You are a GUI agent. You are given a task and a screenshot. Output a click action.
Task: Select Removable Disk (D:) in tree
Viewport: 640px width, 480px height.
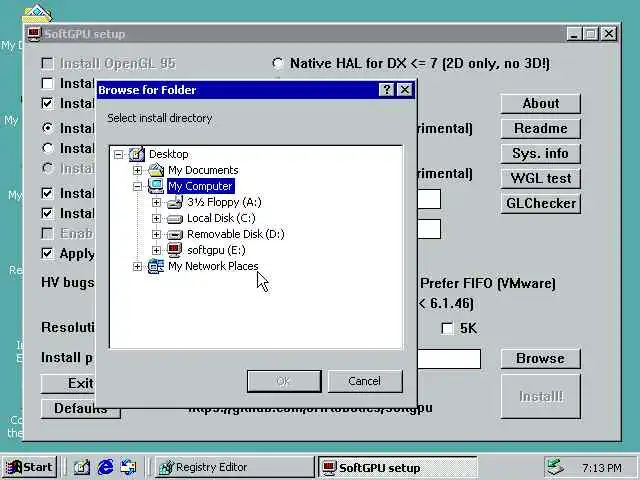click(x=236, y=234)
